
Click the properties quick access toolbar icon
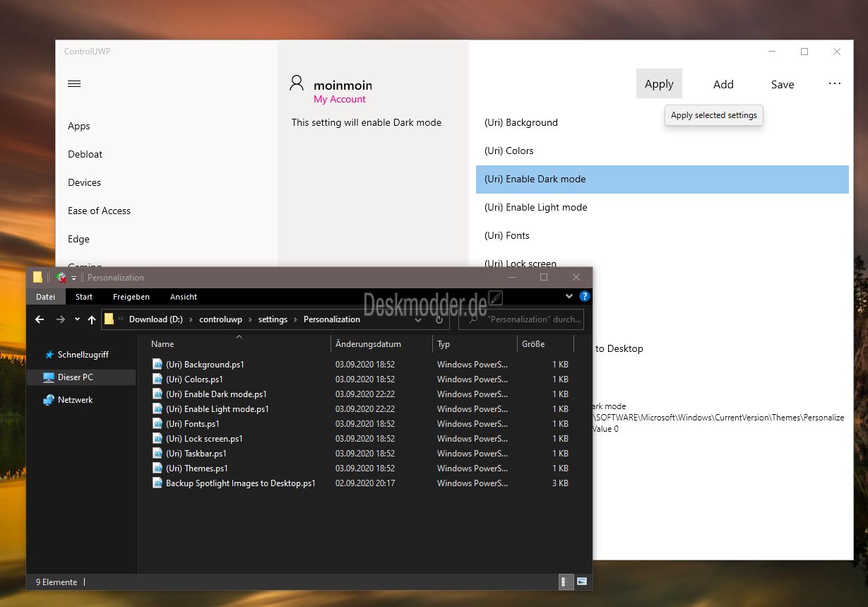click(x=61, y=278)
